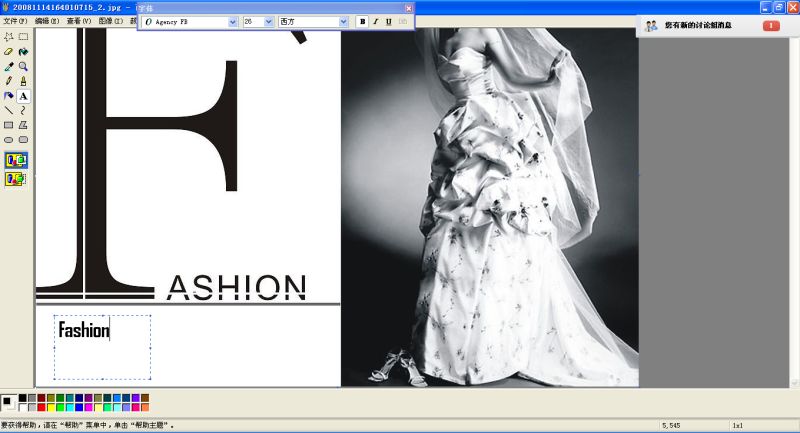Activate the Magnifier tool

point(23,66)
